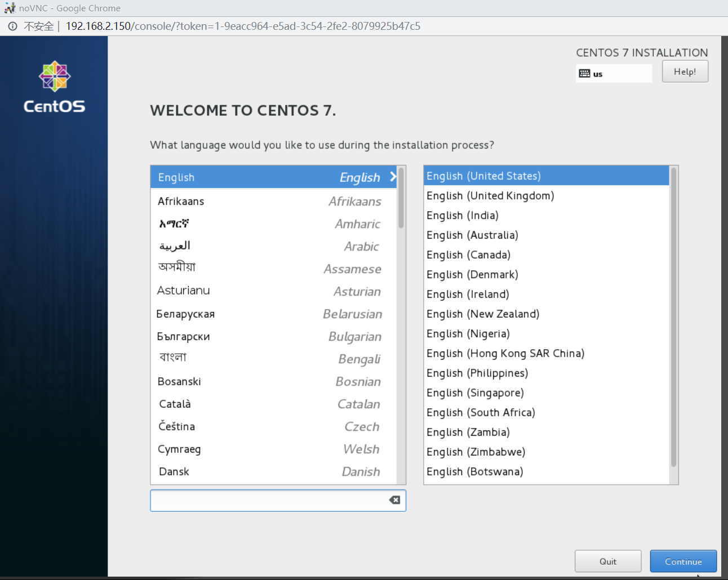728x580 pixels.
Task: Click the us keyboard layout indicator
Action: point(614,73)
